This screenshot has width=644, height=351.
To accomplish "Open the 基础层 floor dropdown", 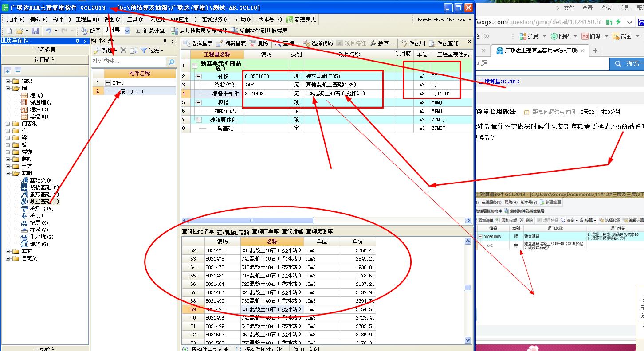I will [127, 31].
